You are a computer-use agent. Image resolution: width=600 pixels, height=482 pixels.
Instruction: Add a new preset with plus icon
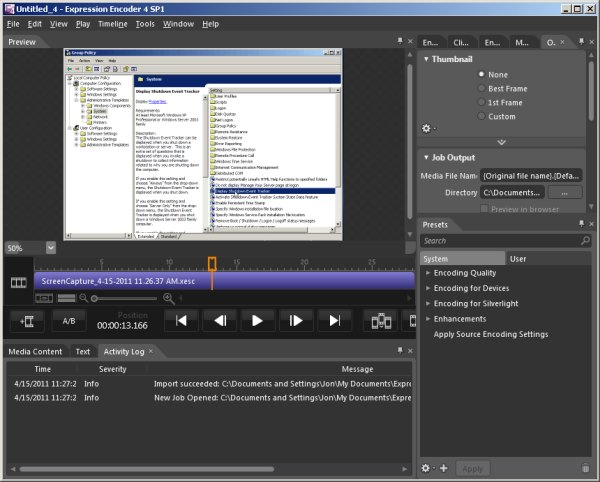coord(443,468)
